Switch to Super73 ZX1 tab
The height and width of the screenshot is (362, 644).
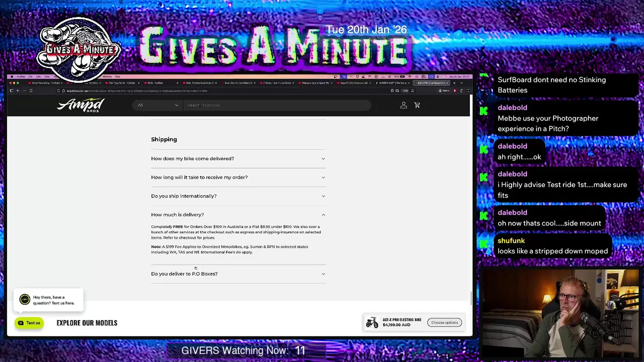(x=354, y=83)
